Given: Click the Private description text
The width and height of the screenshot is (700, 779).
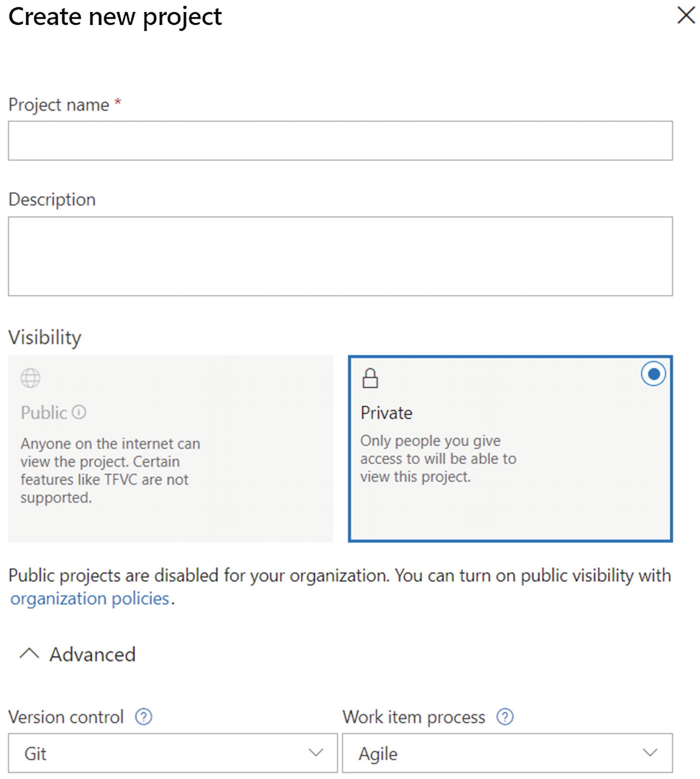Looking at the screenshot, I should click(438, 458).
